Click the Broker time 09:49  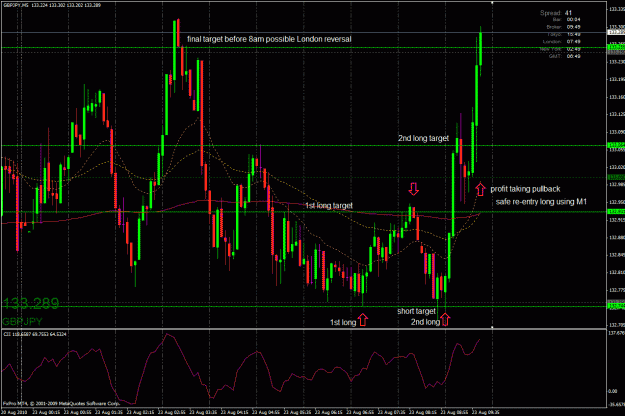coord(573,27)
